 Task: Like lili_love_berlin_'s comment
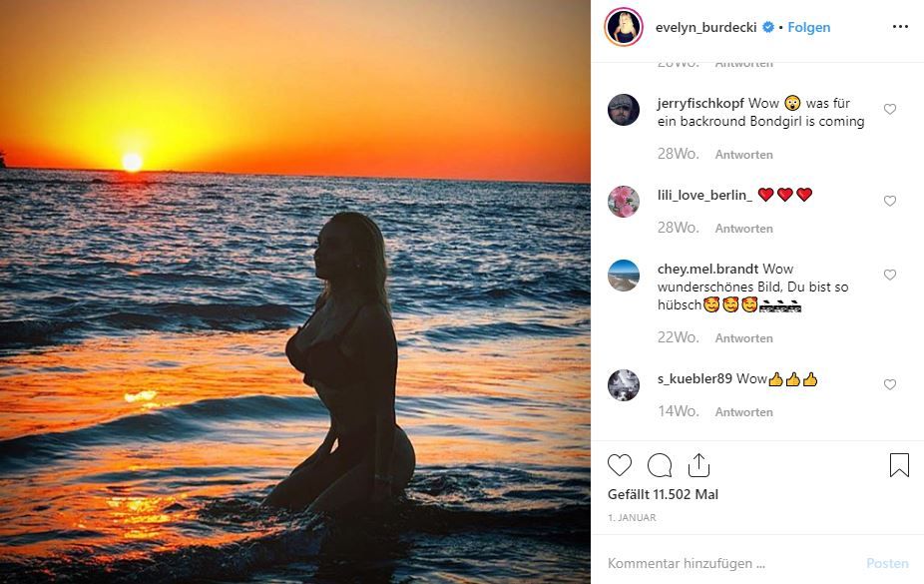coord(890,201)
